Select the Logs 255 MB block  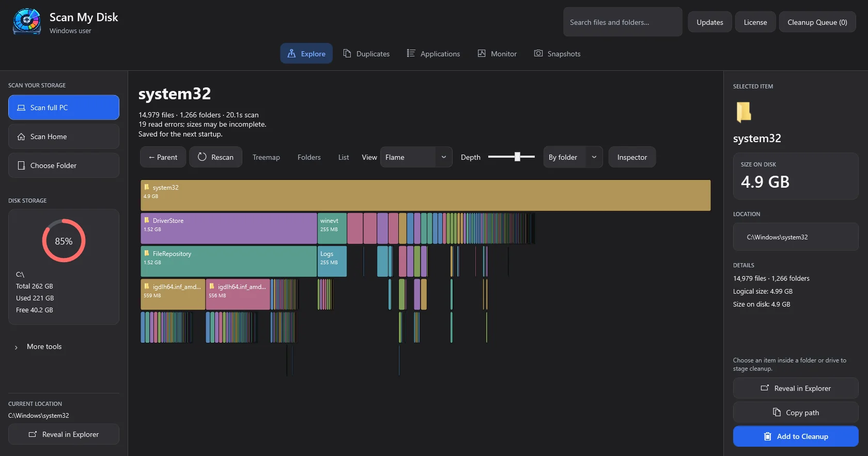332,261
